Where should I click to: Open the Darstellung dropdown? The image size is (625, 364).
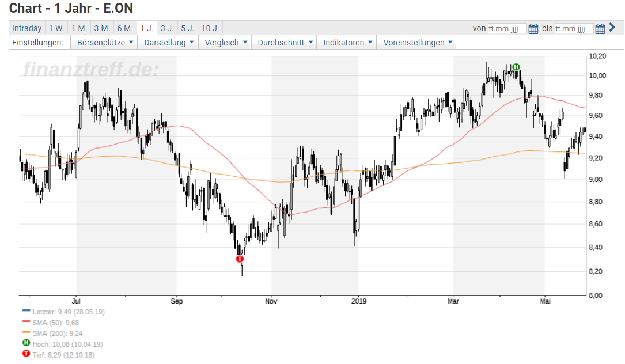(169, 43)
